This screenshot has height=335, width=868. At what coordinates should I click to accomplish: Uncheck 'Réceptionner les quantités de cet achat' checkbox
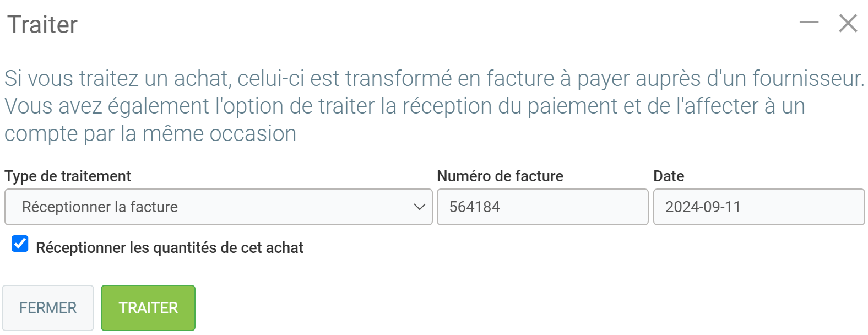[20, 244]
